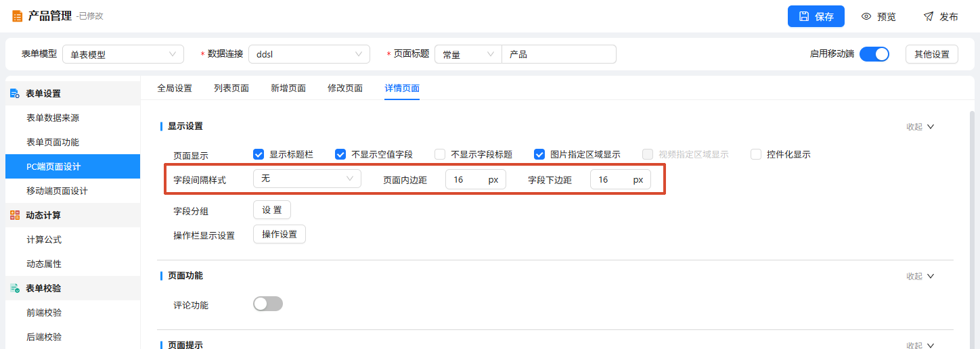This screenshot has height=349, width=980.
Task: Uncheck 显示标题栏 checkbox
Action: [x=258, y=154]
